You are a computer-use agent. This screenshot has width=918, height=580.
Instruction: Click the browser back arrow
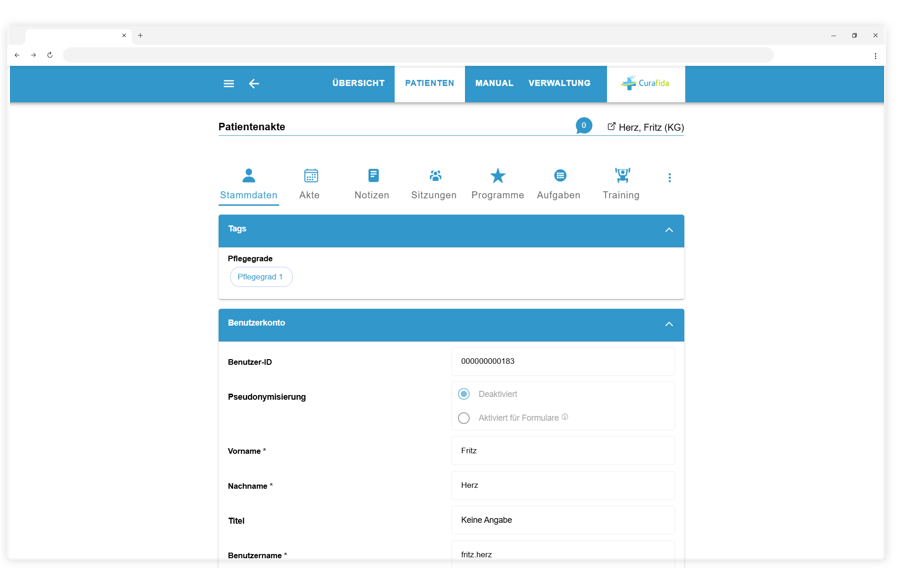pyautogui.click(x=17, y=55)
